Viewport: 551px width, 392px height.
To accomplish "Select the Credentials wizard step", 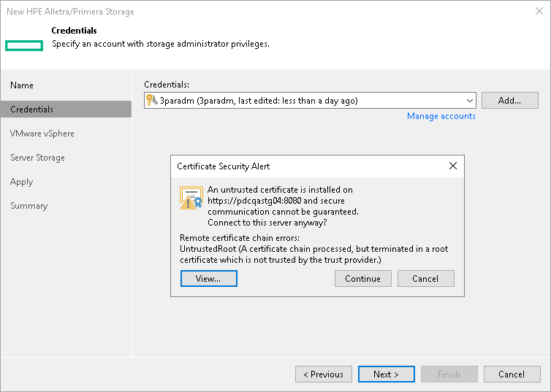I will (66, 109).
